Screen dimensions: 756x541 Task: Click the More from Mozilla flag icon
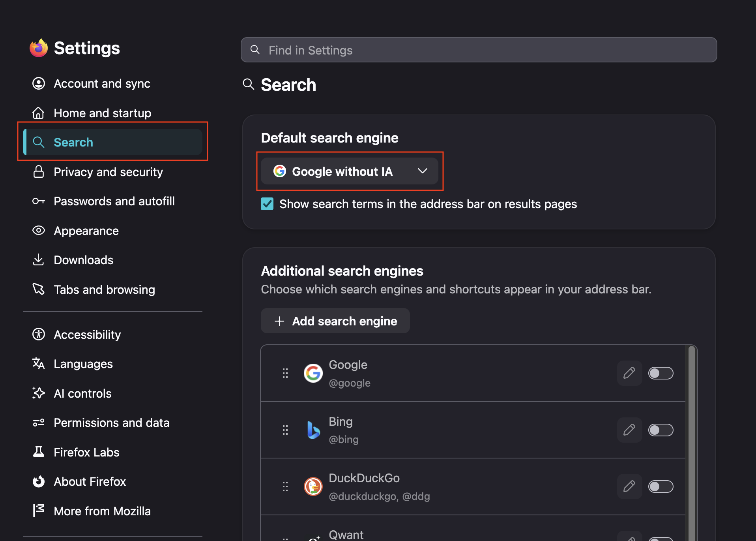39,511
